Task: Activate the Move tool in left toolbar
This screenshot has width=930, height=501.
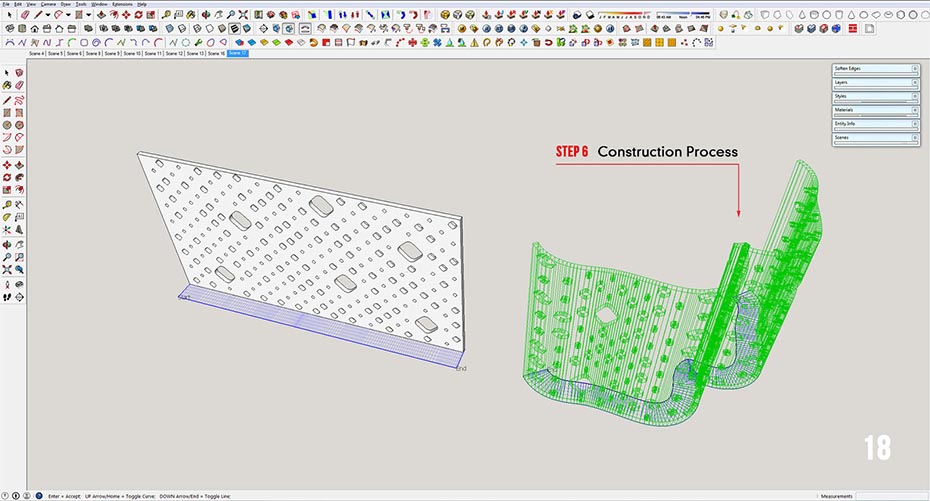Action: coord(7,165)
